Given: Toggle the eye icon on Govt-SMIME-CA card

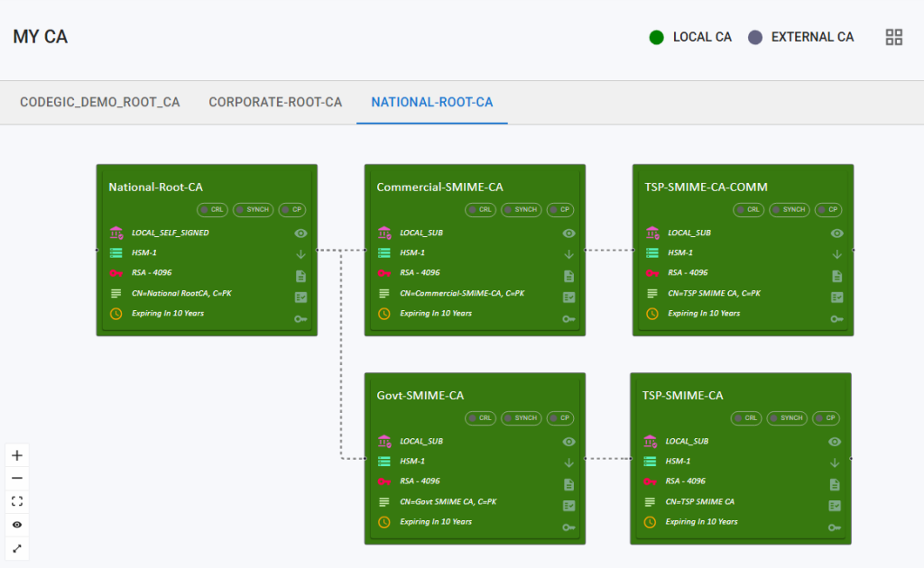Looking at the screenshot, I should point(568,442).
